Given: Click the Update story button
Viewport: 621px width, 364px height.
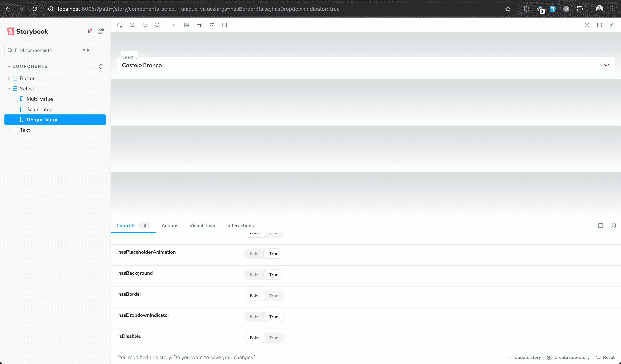Looking at the screenshot, I should click(x=524, y=357).
